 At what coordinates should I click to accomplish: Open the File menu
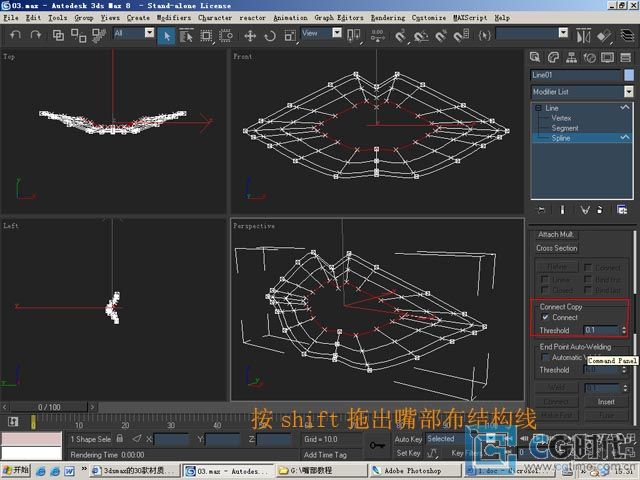11,18
